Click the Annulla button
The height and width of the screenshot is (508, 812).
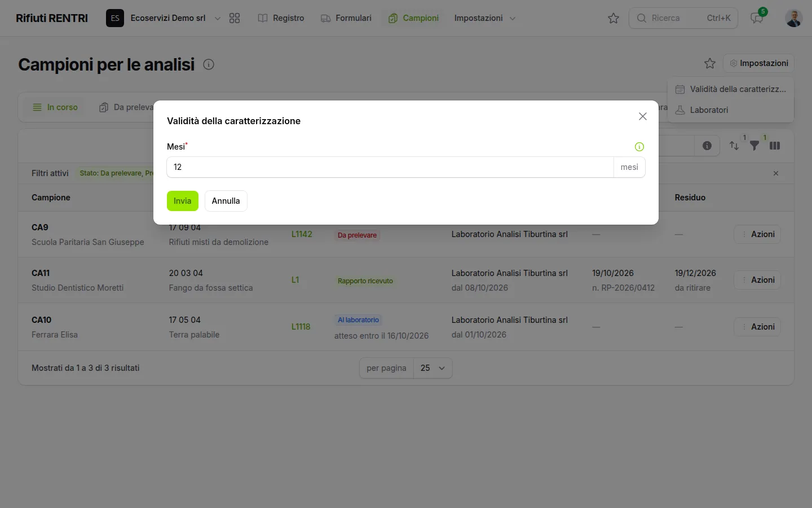226,201
